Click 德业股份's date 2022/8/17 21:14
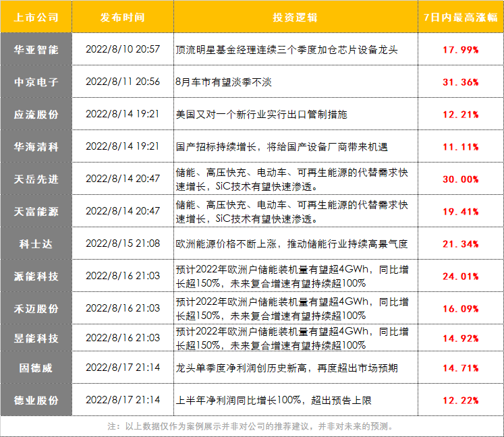Image resolution: width=504 pixels, height=437 pixels. 123,400
